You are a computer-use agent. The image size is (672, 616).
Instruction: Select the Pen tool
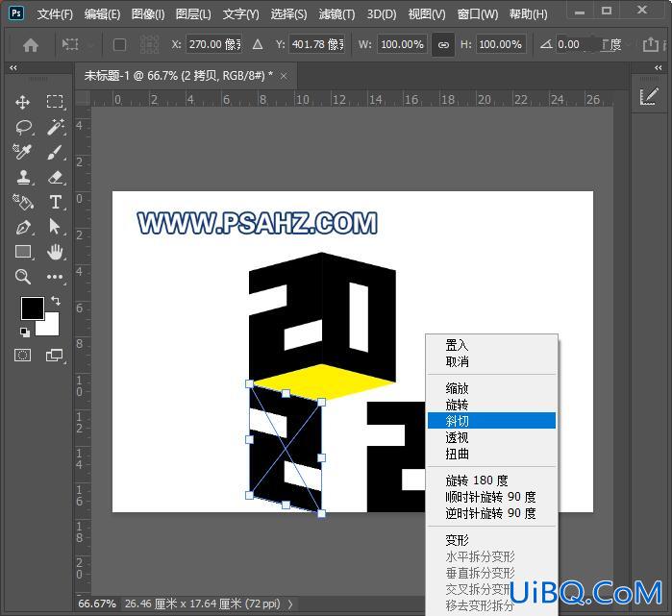click(23, 227)
